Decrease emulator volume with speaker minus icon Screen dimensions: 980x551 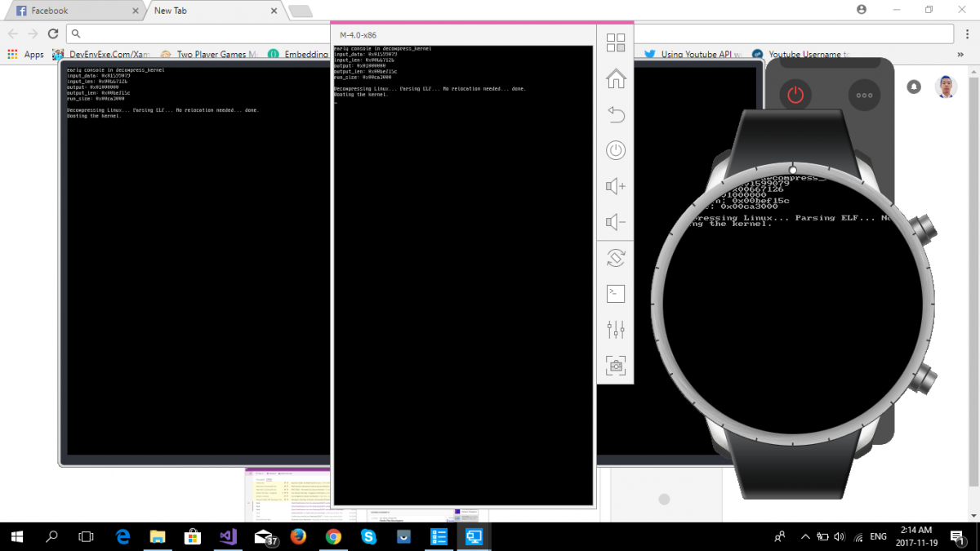616,222
